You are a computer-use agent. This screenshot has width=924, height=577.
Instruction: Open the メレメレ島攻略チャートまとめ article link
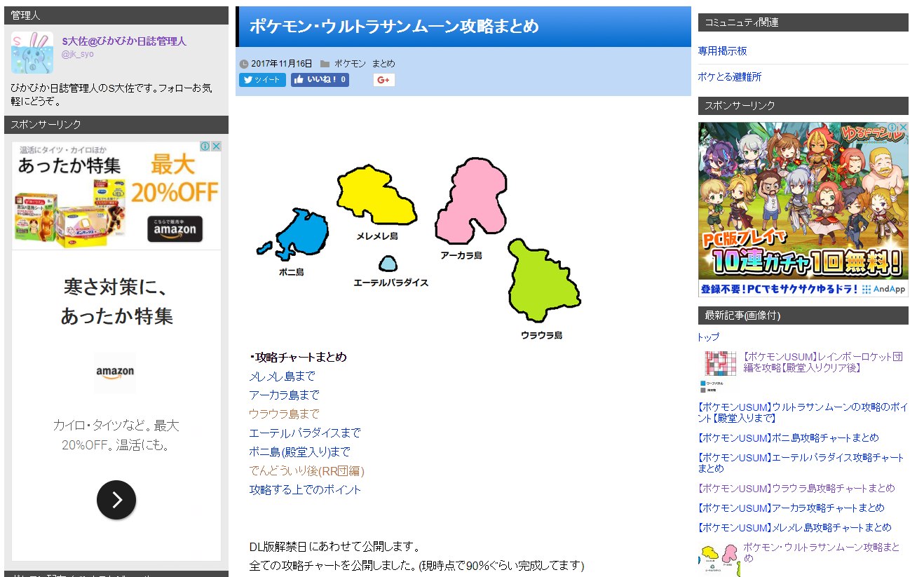(794, 528)
